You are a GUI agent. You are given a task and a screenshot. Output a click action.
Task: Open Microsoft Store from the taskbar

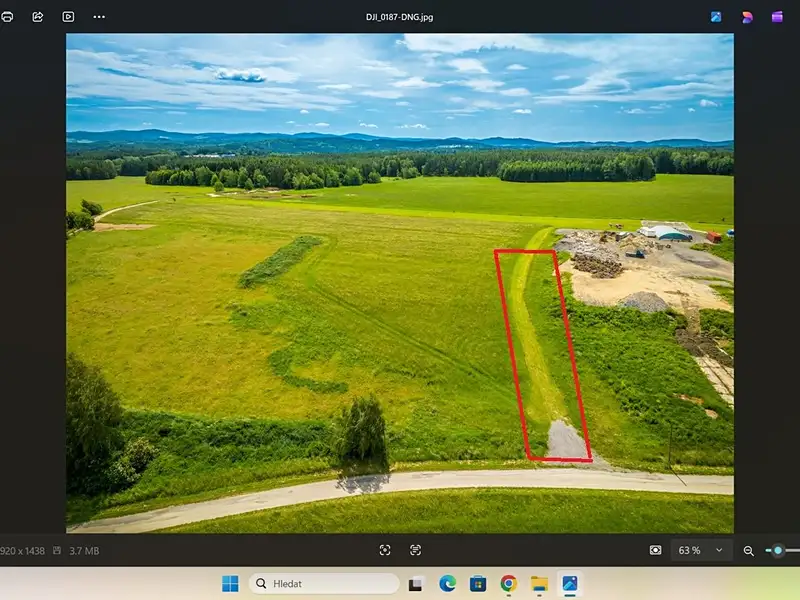click(478, 583)
